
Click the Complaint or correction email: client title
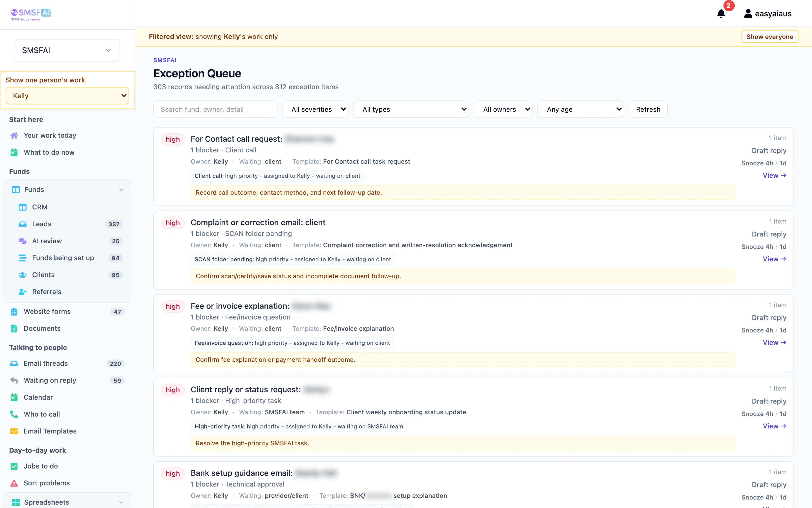pos(258,222)
